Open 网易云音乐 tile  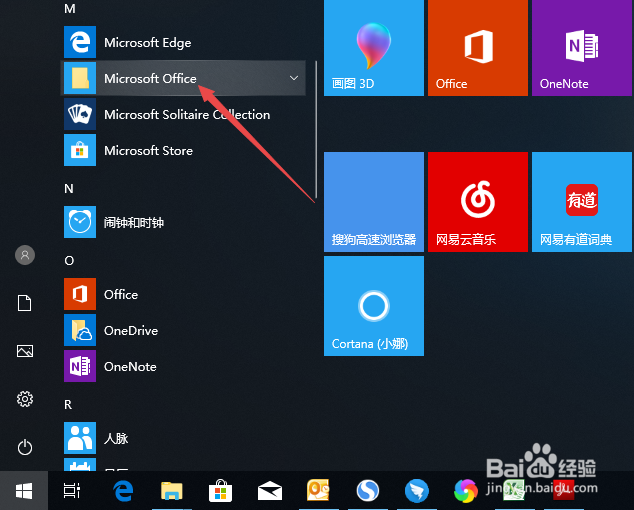coord(478,202)
